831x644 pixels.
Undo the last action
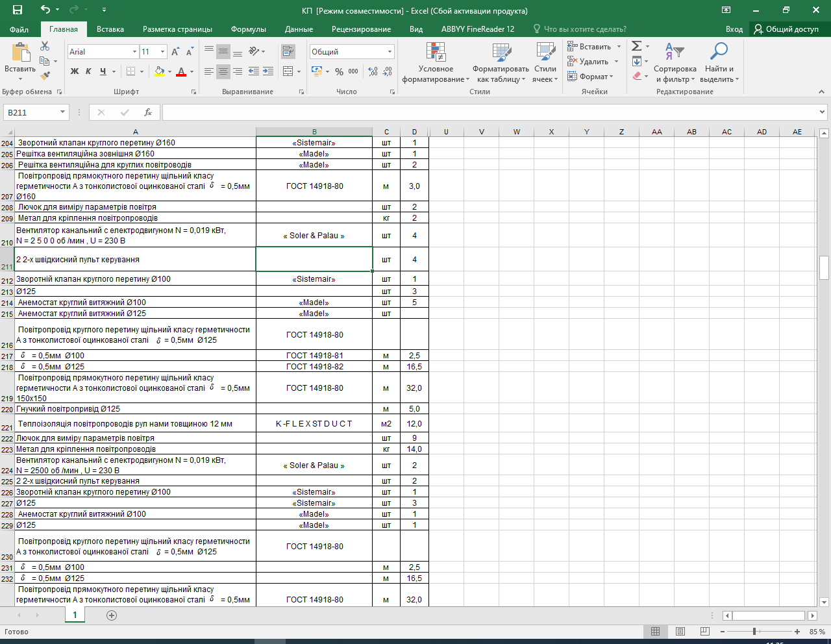click(x=45, y=10)
